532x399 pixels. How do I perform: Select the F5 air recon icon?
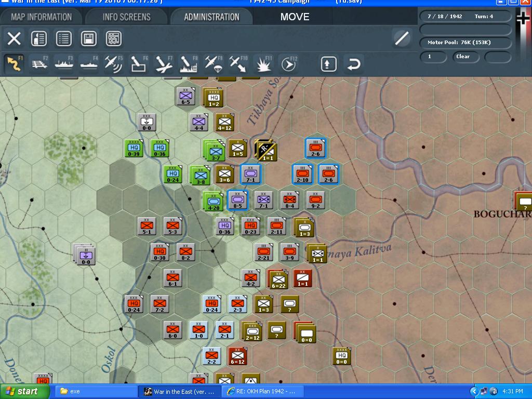[x=114, y=64]
